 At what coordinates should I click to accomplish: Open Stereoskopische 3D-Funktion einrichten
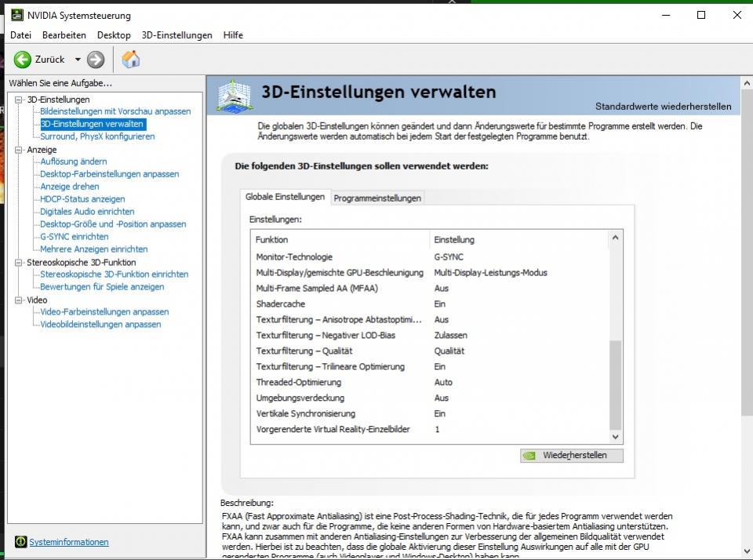[x=115, y=275]
